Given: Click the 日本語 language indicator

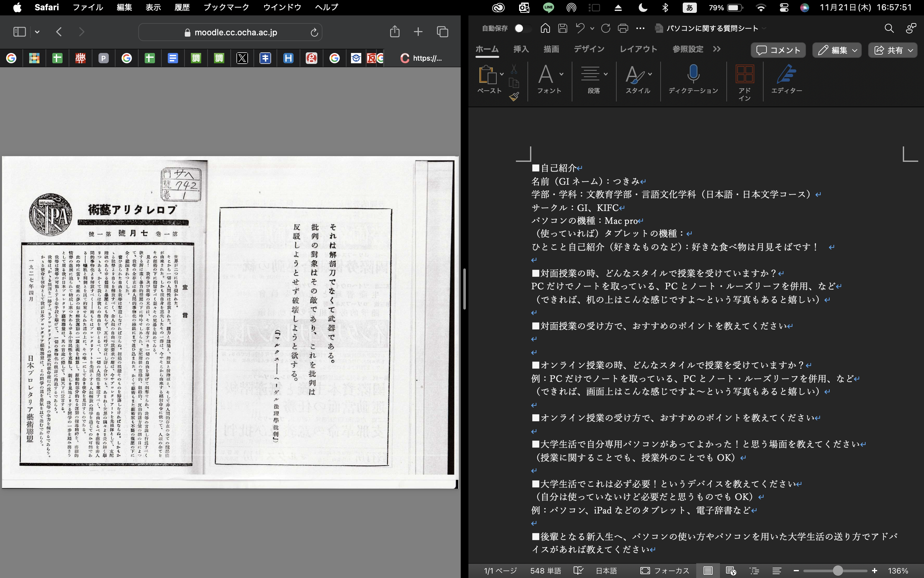Looking at the screenshot, I should tap(606, 571).
